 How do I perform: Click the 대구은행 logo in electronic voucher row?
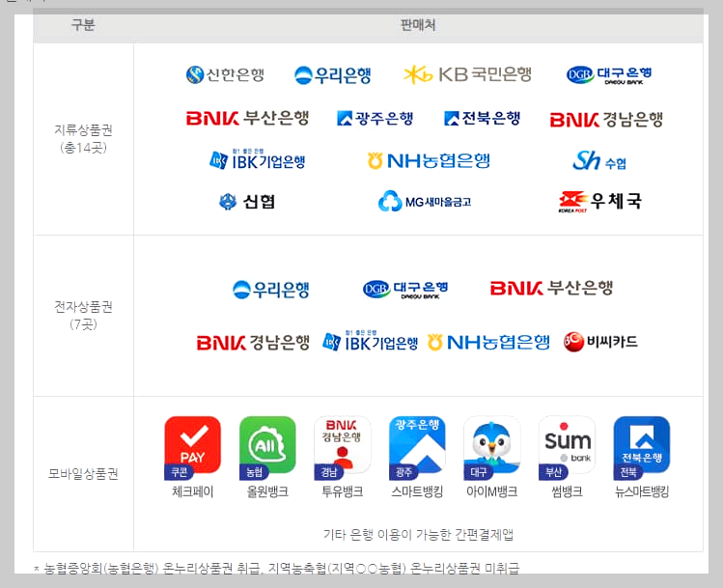pos(405,289)
